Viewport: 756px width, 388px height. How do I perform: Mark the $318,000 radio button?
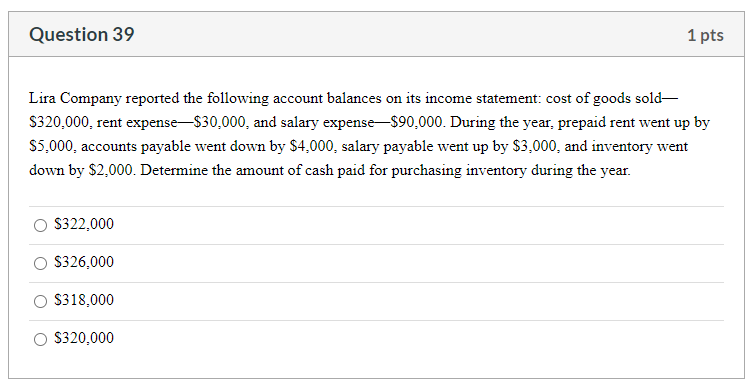click(x=40, y=301)
